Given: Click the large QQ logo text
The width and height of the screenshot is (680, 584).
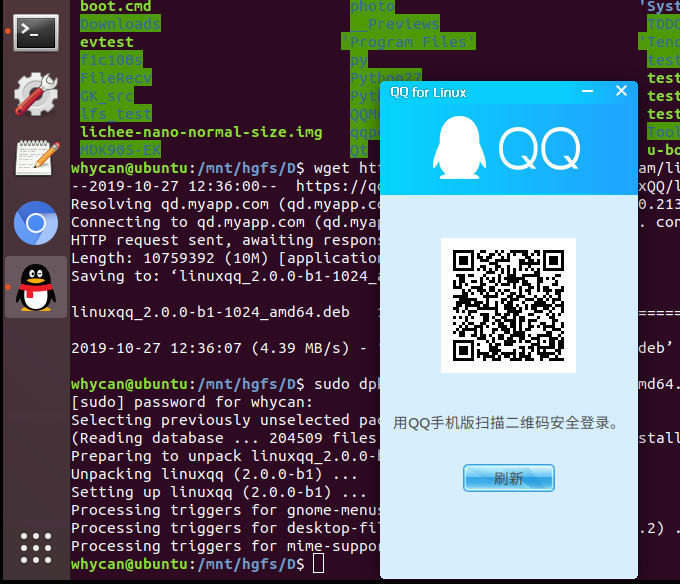Looking at the screenshot, I should coord(539,148).
